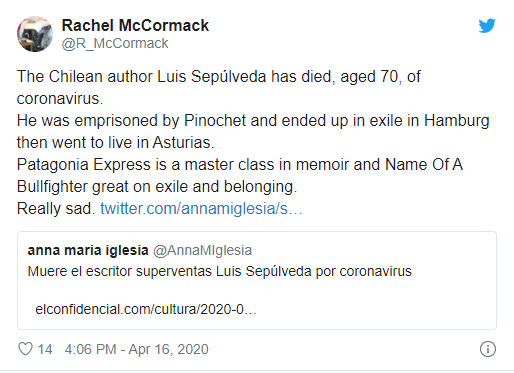
Task: Click the word 'coronavirus.' in the main tweet
Action: point(60,99)
